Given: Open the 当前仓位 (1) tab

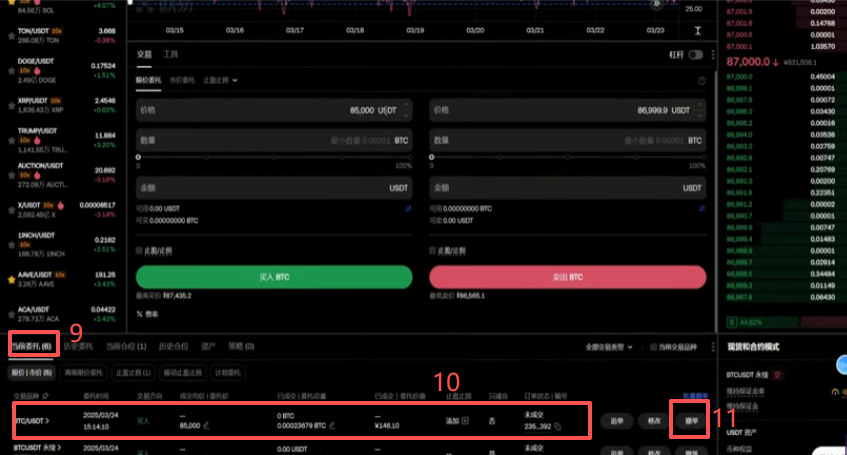Looking at the screenshot, I should [x=126, y=346].
